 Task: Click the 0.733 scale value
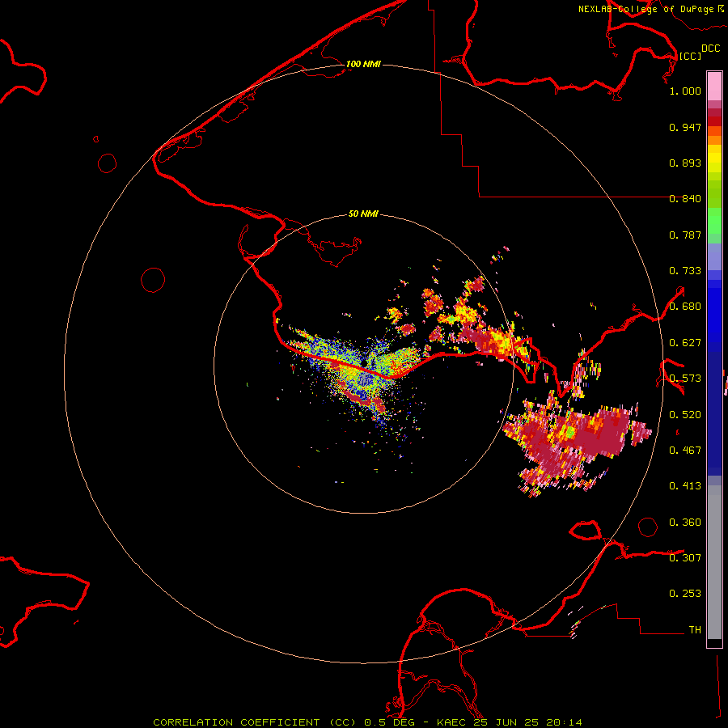[x=685, y=271]
